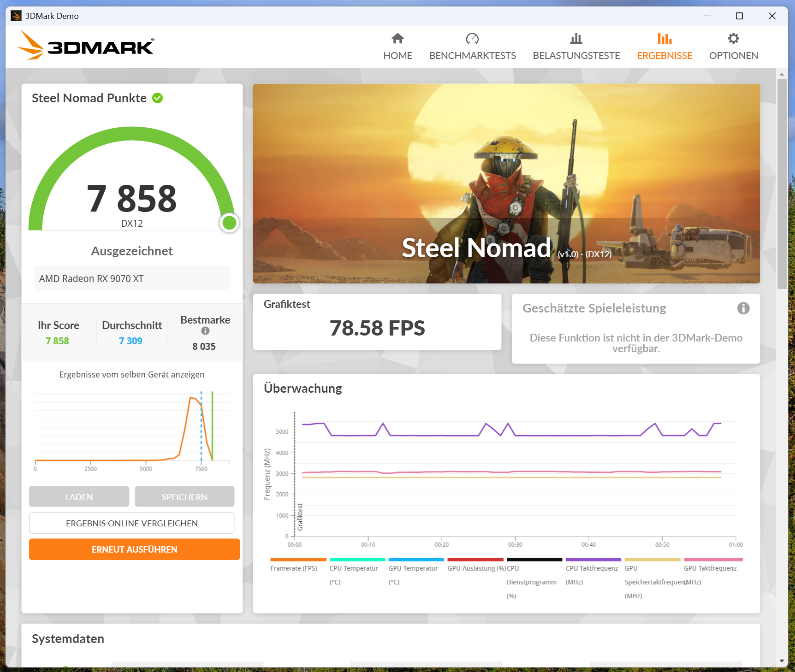
Task: Click ERNEUT AUSFÜHREN orange button
Action: click(x=134, y=549)
